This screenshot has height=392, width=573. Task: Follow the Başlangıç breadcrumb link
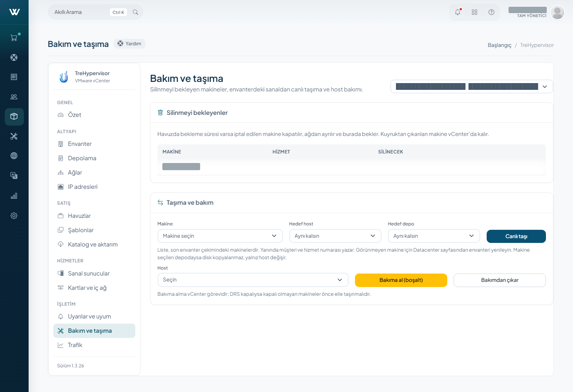pos(499,45)
